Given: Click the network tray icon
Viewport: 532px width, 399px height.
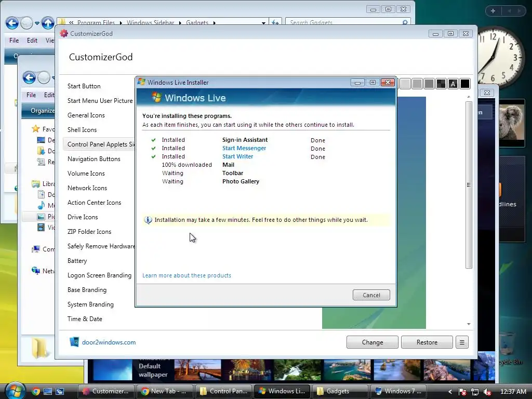Looking at the screenshot, I should (475, 392).
